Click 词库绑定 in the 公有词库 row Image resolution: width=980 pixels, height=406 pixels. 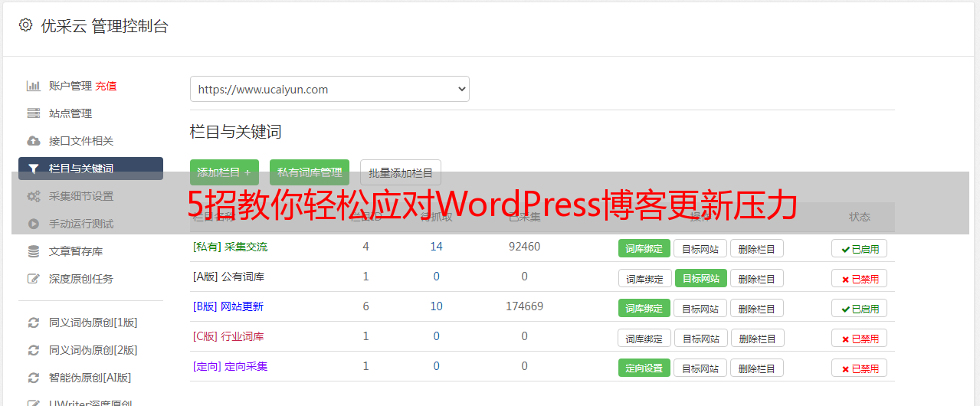pos(645,278)
